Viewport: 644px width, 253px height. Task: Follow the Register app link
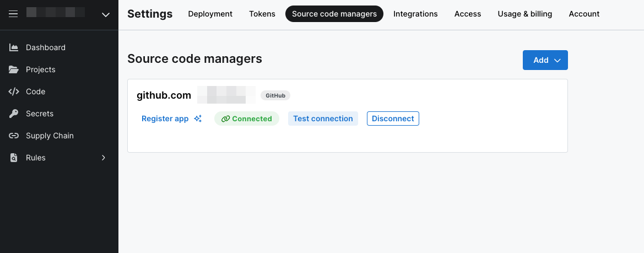pos(165,119)
